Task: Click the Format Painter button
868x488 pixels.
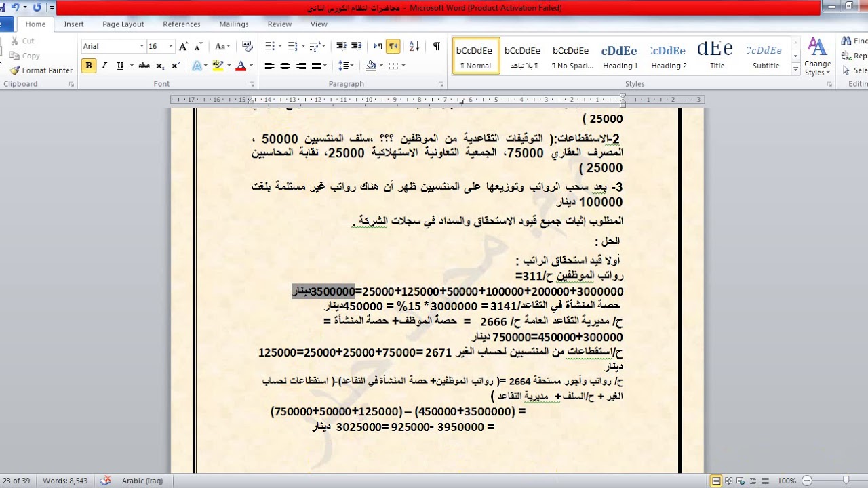Action: click(x=41, y=70)
